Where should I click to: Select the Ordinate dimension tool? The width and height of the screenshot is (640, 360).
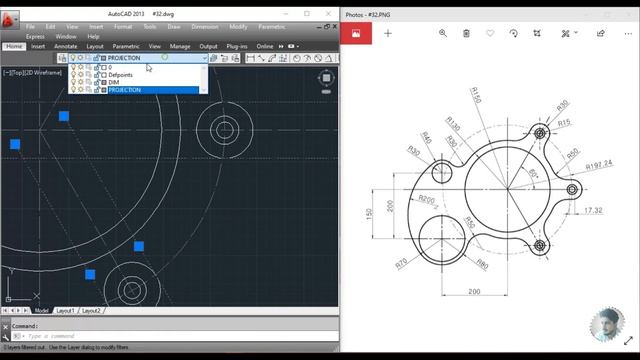[283, 58]
